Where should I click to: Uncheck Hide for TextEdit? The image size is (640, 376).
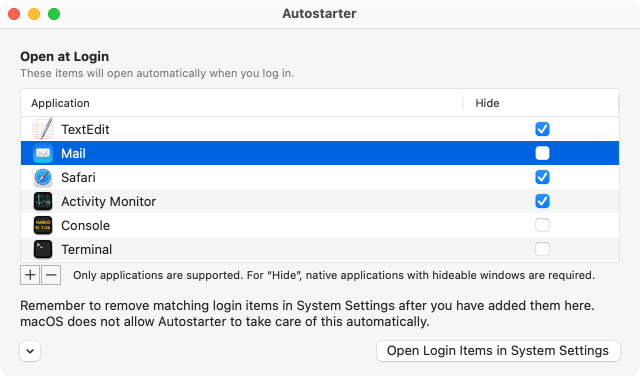(542, 129)
